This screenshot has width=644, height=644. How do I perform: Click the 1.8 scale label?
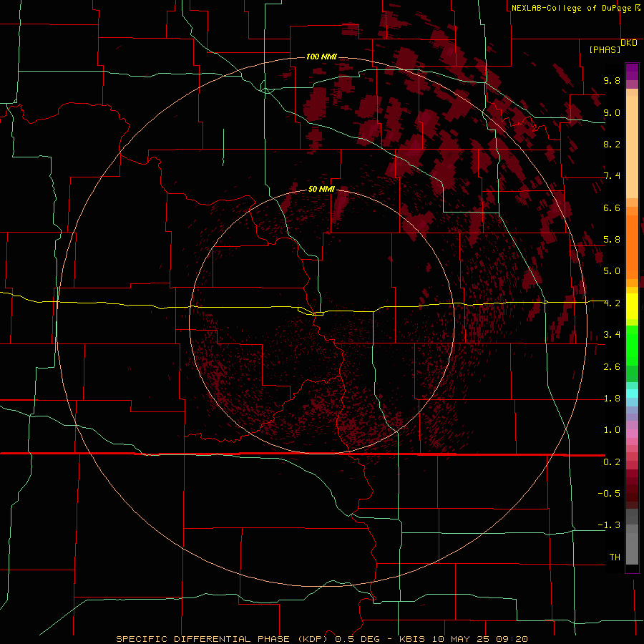[612, 399]
